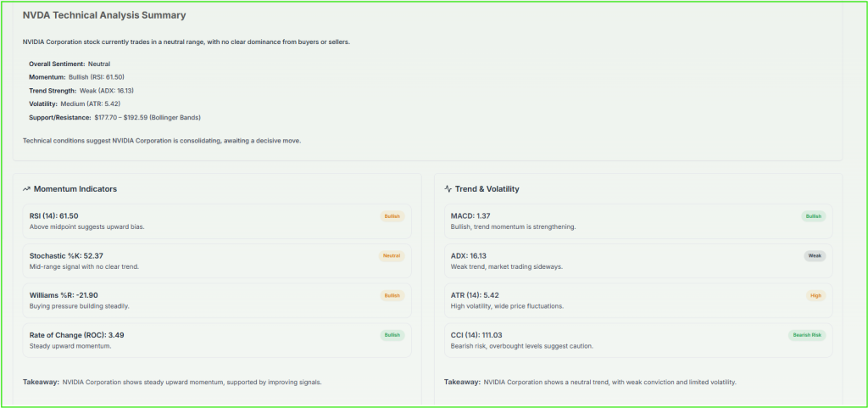Click the Support/Resistance Bollinger Bands line
The height and width of the screenshot is (408, 868).
[114, 117]
